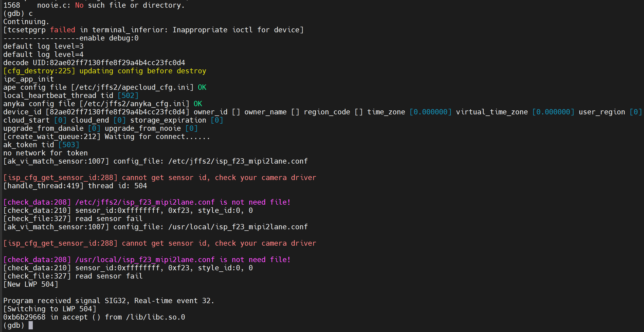Click 'Waiting for connect......' message
Viewport: 644px width, 332px height.
pos(157,137)
